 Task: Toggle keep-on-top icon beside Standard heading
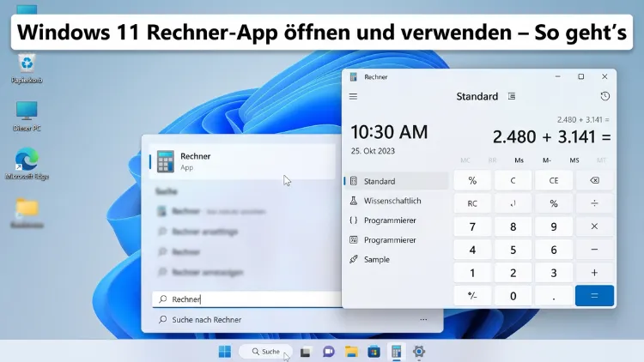[x=512, y=96]
